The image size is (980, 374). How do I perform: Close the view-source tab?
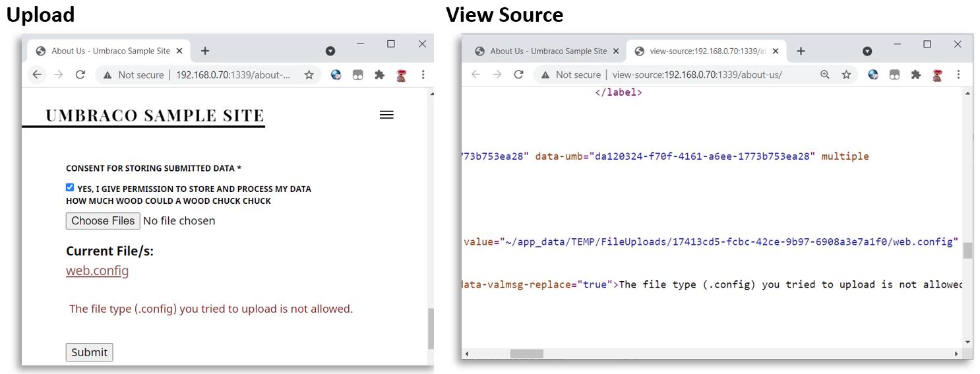coord(776,51)
